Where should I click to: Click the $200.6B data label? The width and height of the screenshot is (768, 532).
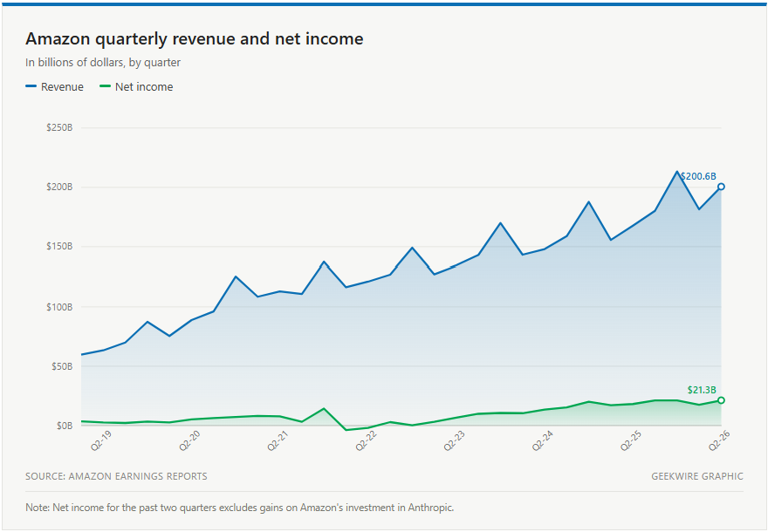pyautogui.click(x=698, y=176)
